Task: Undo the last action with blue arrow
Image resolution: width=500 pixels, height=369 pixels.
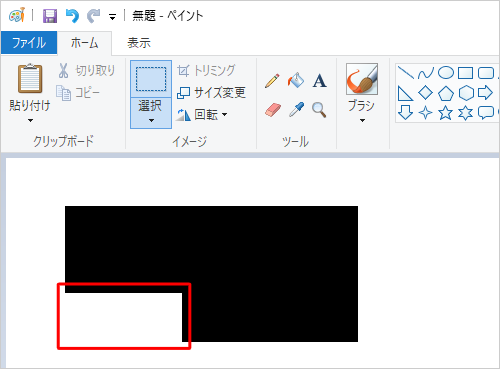Action: 72,16
